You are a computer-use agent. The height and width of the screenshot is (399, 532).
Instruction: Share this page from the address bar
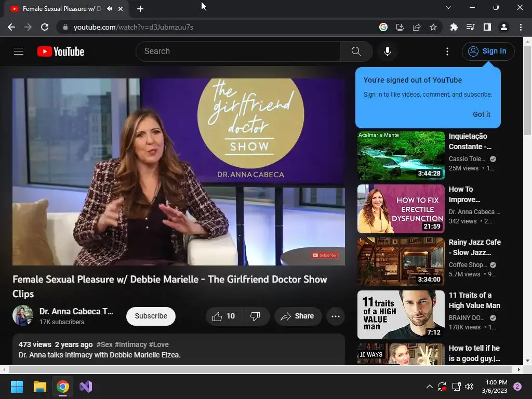417,27
